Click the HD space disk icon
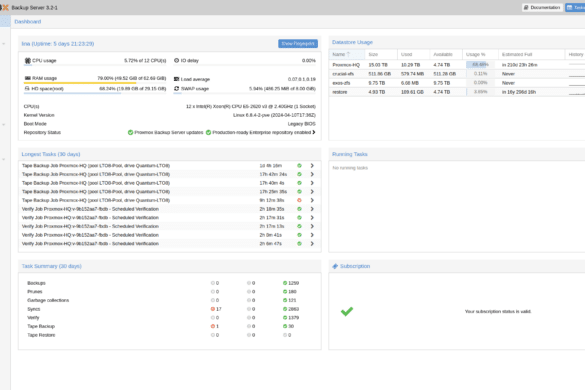585x390 pixels. 27,89
